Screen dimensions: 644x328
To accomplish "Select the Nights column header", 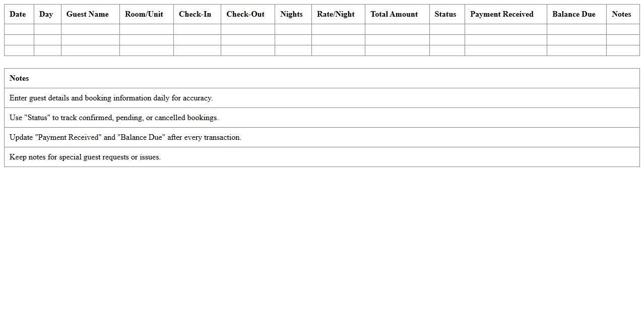I will click(292, 14).
